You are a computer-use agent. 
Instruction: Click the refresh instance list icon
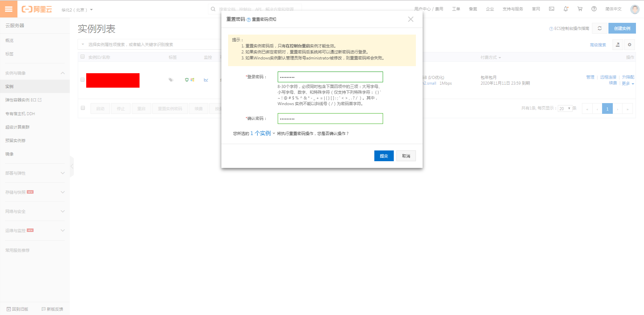click(600, 28)
